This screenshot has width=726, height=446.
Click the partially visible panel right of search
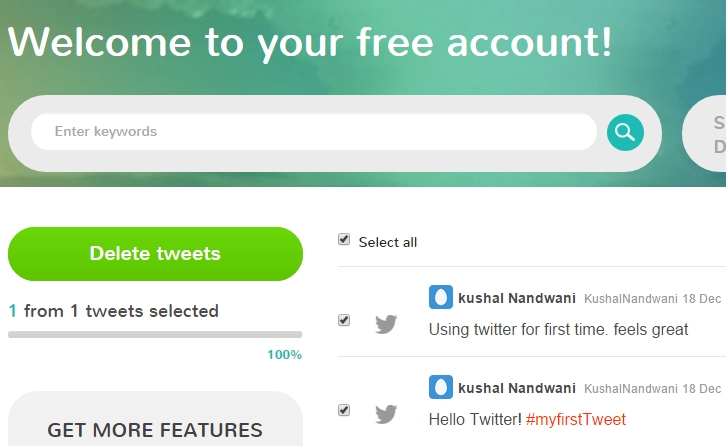(706, 135)
